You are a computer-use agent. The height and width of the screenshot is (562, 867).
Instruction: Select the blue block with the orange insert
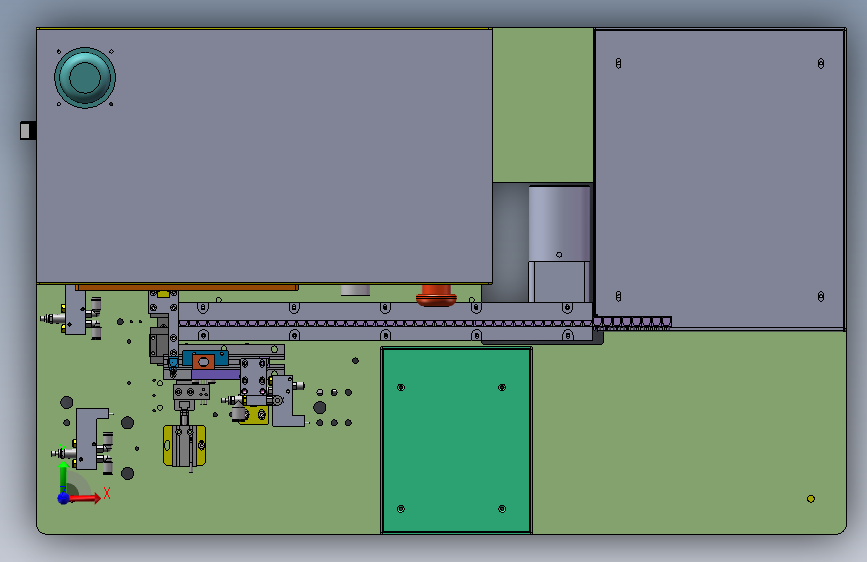205,360
